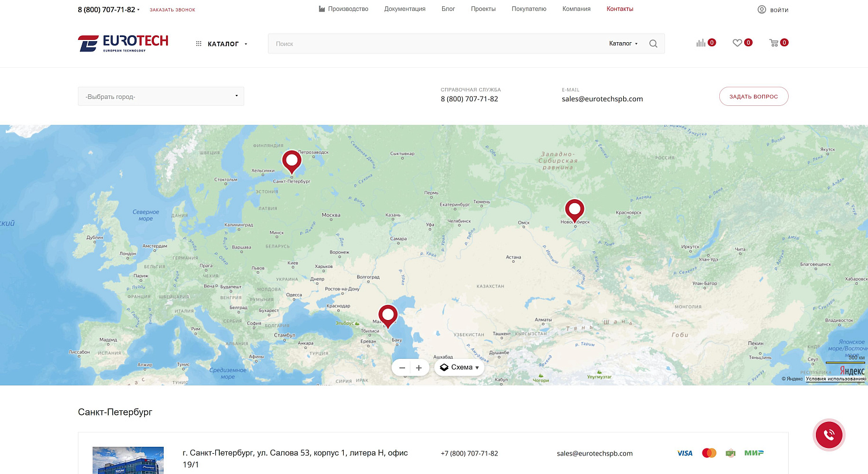This screenshot has height=474, width=868.
Task: Expand the КАТАЛОГ main menu
Action: (223, 44)
